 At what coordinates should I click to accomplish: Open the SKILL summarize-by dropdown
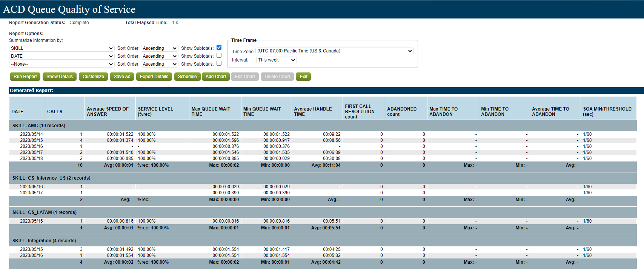coord(61,48)
